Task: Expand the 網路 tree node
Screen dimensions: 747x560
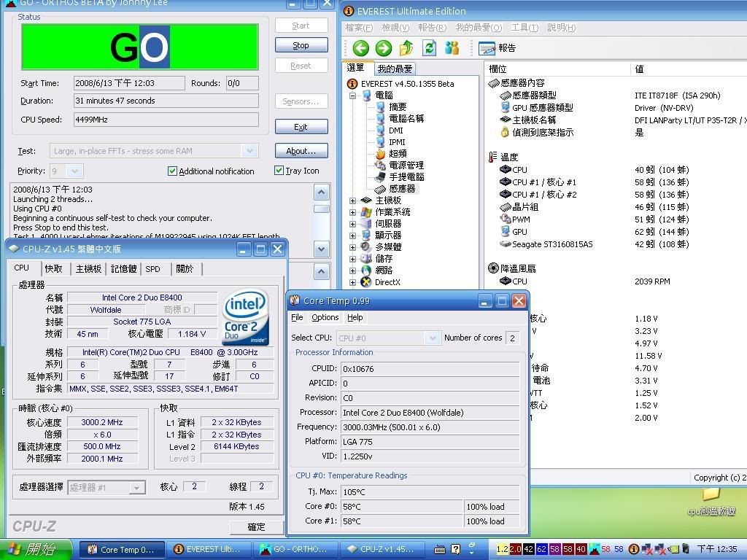Action: pos(352,271)
